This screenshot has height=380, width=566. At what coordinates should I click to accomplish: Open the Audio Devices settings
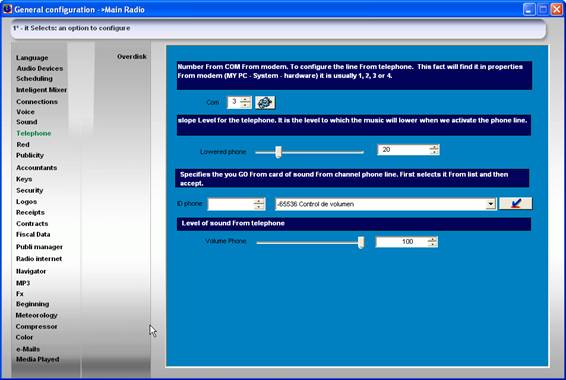click(x=40, y=68)
